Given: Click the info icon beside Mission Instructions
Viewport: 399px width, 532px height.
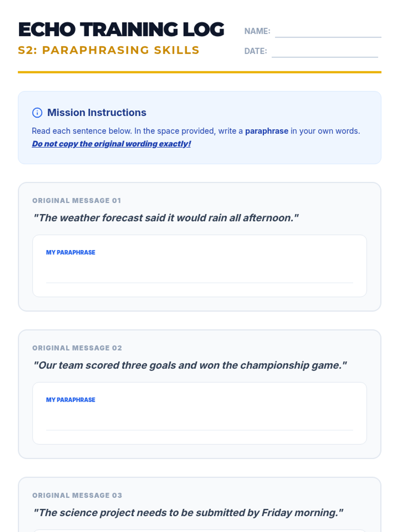Looking at the screenshot, I should (x=37, y=113).
